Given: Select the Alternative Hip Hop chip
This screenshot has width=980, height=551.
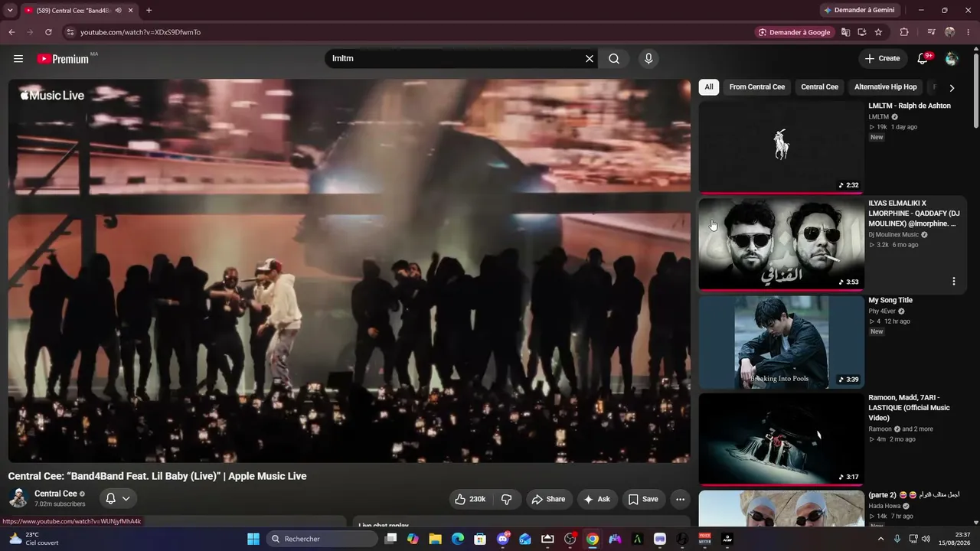Looking at the screenshot, I should (x=885, y=87).
